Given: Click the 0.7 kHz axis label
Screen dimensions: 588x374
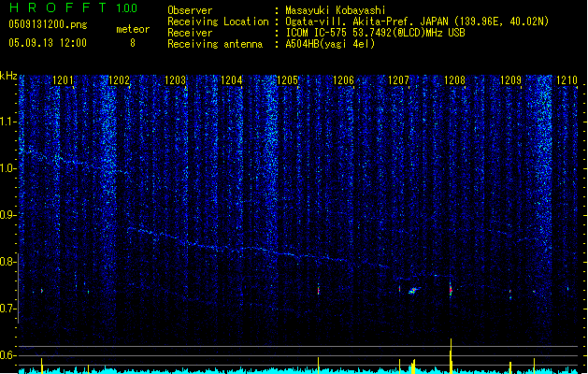Looking at the screenshot, I should point(7,309).
